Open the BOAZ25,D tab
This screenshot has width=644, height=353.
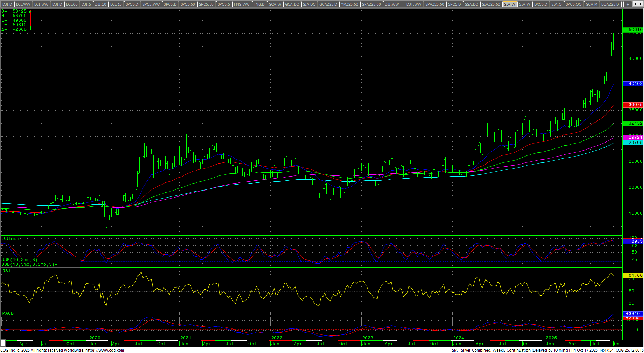click(610, 4)
